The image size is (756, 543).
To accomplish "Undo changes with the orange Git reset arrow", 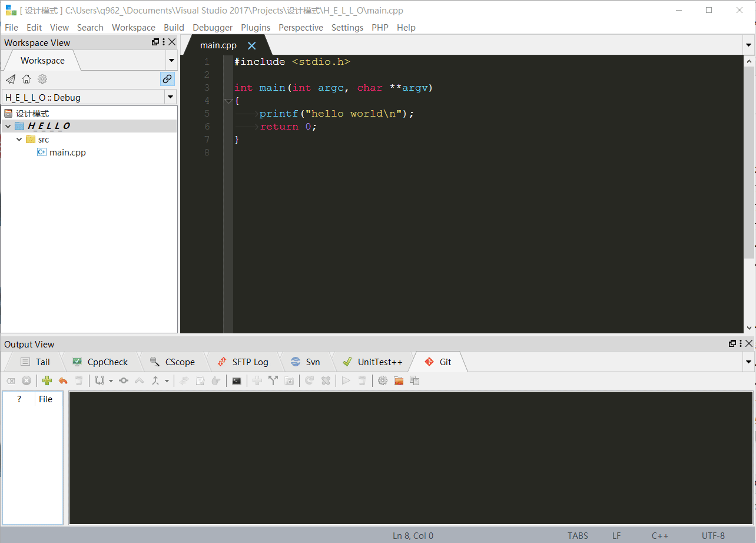I will point(63,380).
